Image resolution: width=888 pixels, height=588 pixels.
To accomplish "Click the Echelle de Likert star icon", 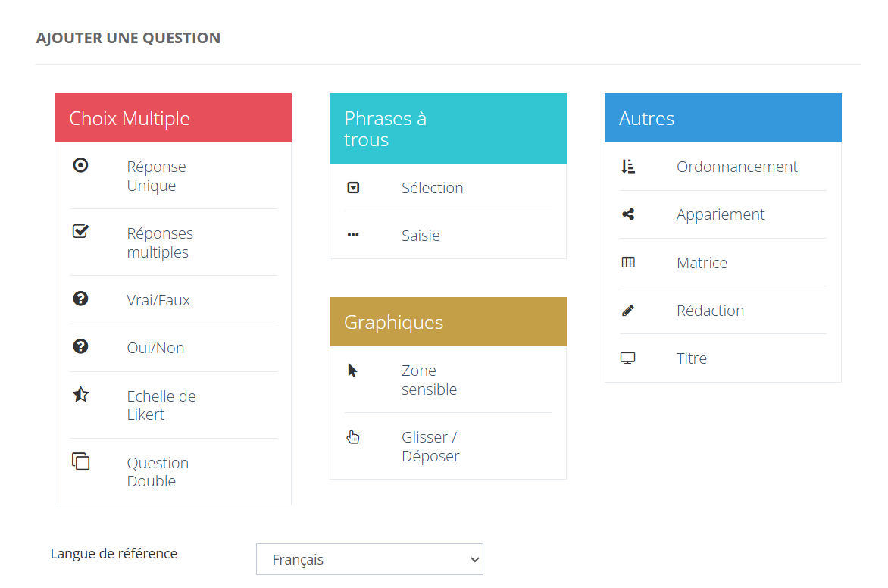I will pyautogui.click(x=80, y=394).
